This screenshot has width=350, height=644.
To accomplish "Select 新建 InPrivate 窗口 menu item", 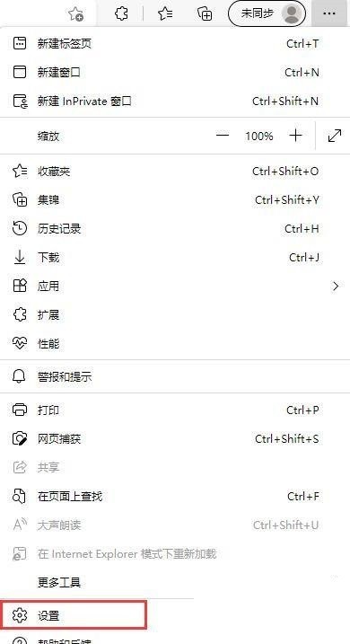I will (175, 101).
